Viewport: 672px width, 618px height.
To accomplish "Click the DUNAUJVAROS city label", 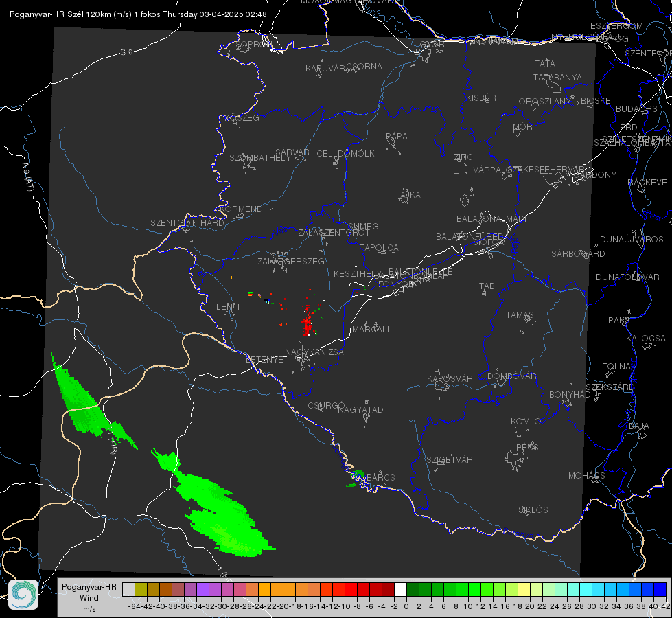I will pyautogui.click(x=632, y=240).
